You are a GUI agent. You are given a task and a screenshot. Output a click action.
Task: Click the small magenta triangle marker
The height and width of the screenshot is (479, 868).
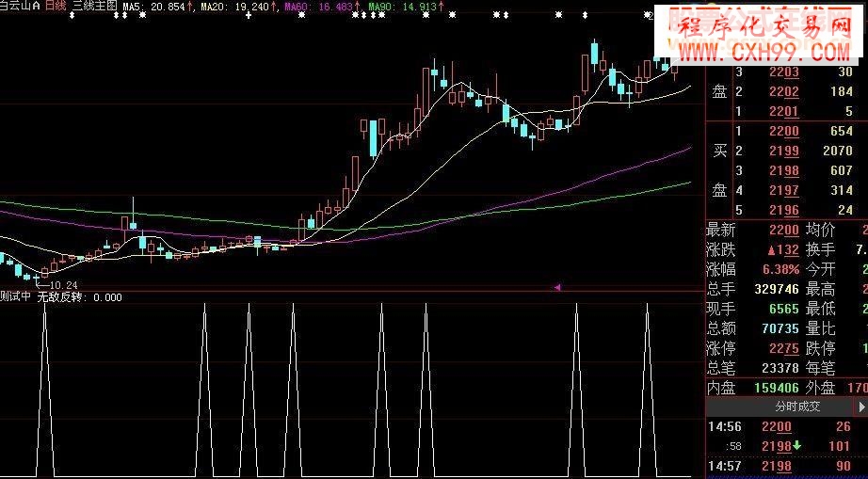pyautogui.click(x=557, y=287)
